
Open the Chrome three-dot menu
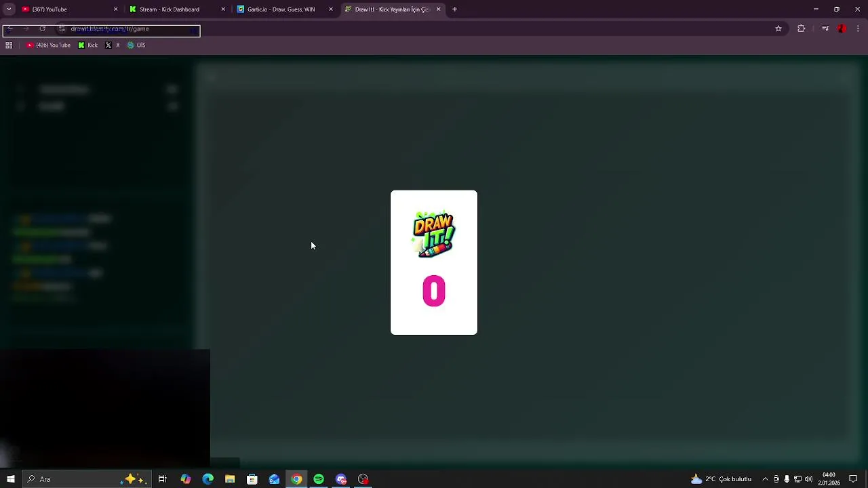coord(859,28)
